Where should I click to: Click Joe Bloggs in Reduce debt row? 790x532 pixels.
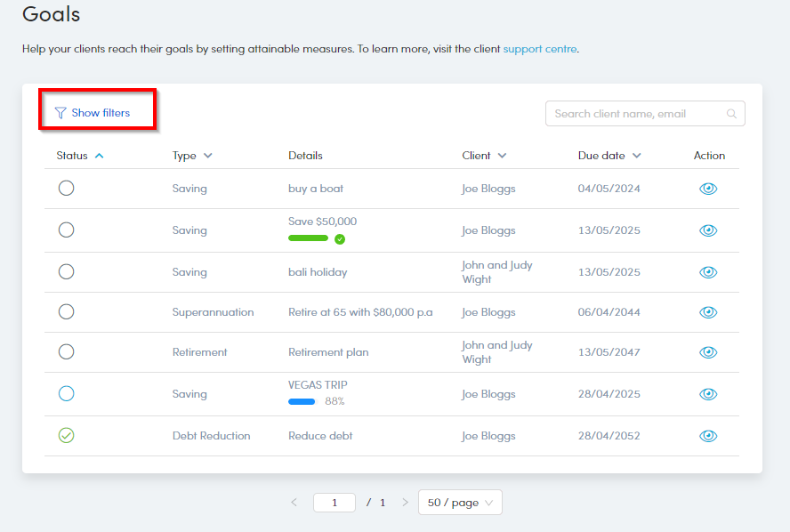click(488, 436)
